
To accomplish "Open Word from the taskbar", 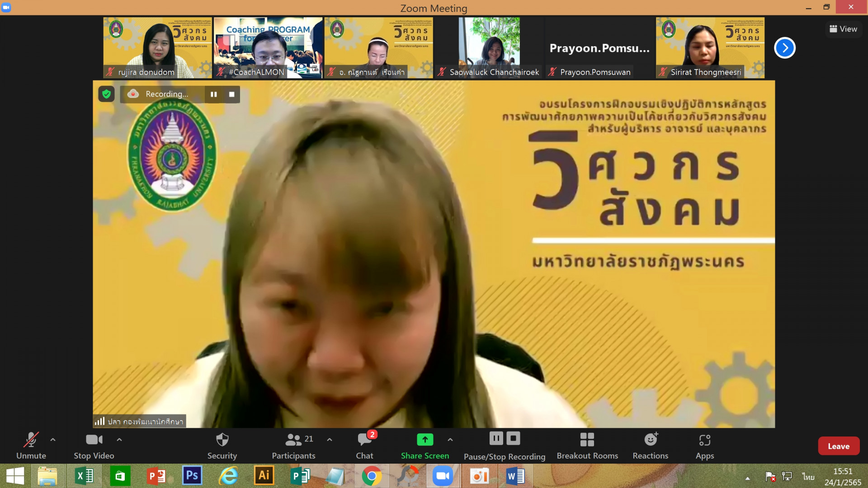I will coord(515,476).
